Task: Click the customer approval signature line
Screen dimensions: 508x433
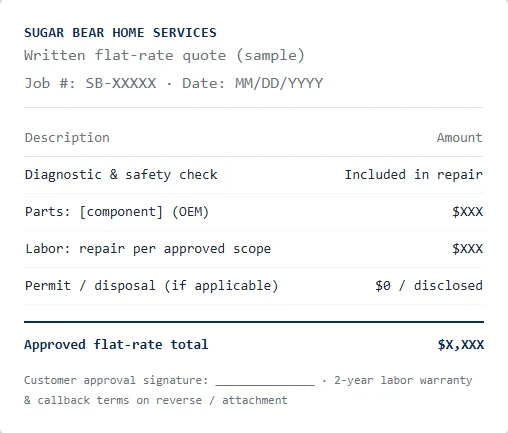Action: tap(265, 383)
